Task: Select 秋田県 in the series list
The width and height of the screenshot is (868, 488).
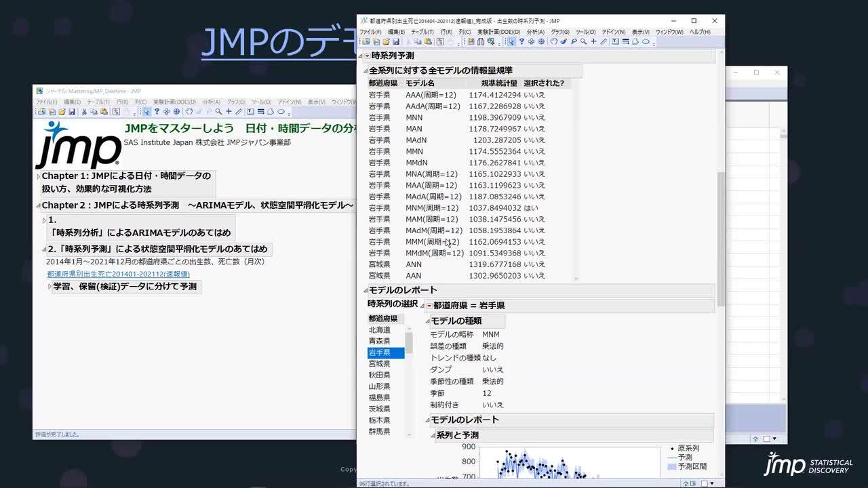Action: tap(380, 375)
